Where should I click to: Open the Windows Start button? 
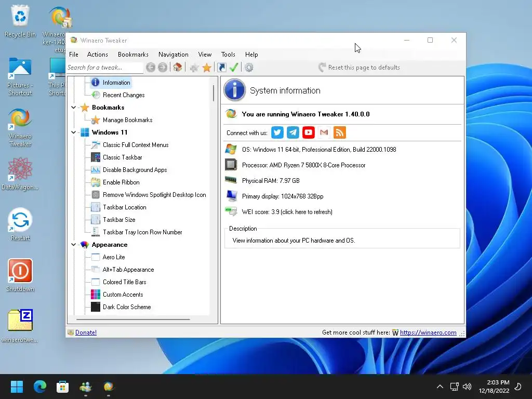click(x=17, y=387)
